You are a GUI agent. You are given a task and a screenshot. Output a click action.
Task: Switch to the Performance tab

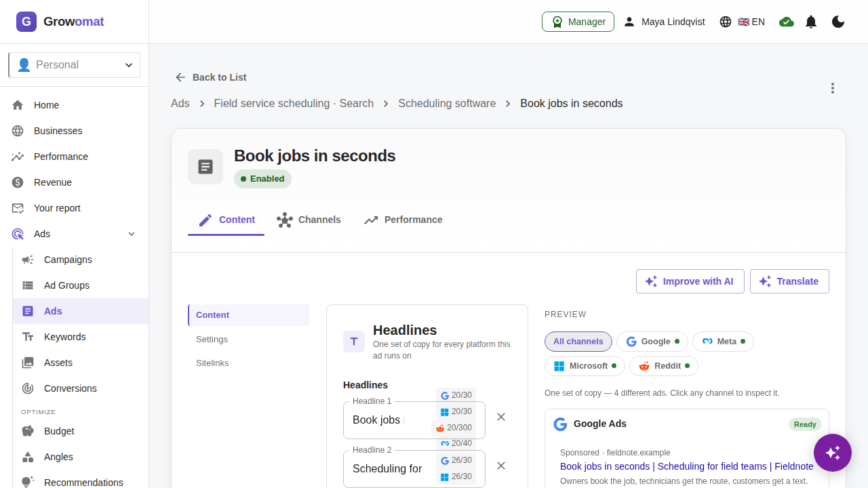(403, 220)
